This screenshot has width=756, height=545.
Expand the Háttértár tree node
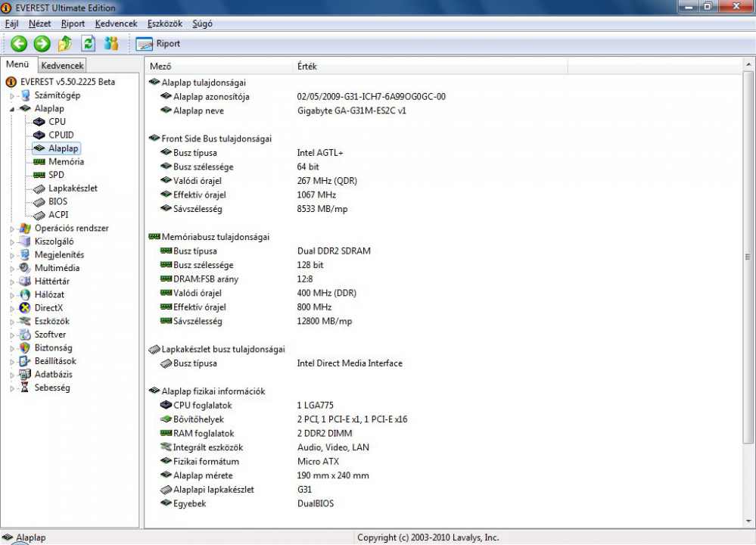pyautogui.click(x=12, y=282)
